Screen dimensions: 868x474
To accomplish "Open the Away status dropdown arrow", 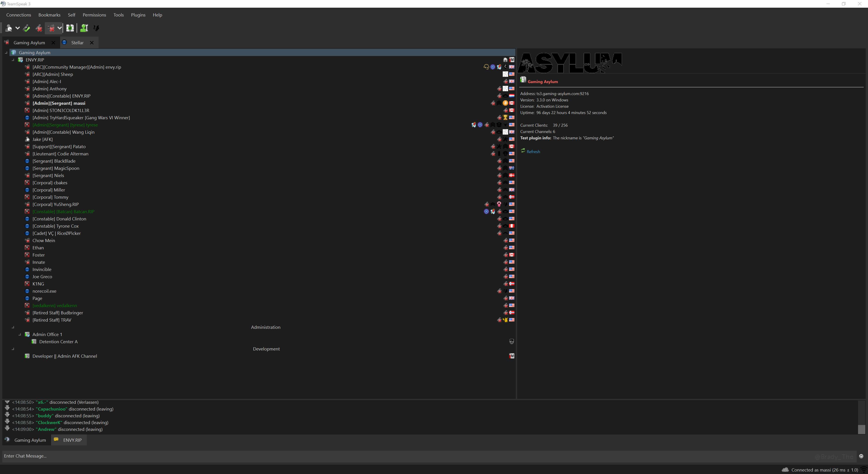I will click(x=18, y=28).
